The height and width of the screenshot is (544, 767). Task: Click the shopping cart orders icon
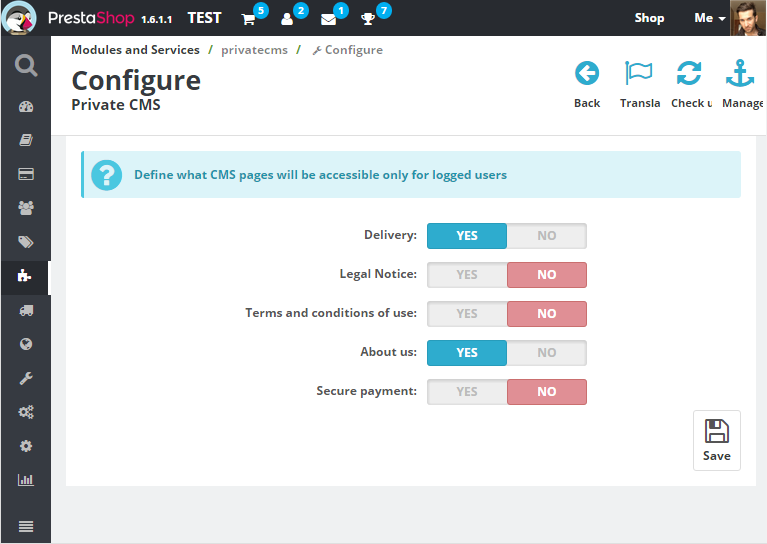249,19
